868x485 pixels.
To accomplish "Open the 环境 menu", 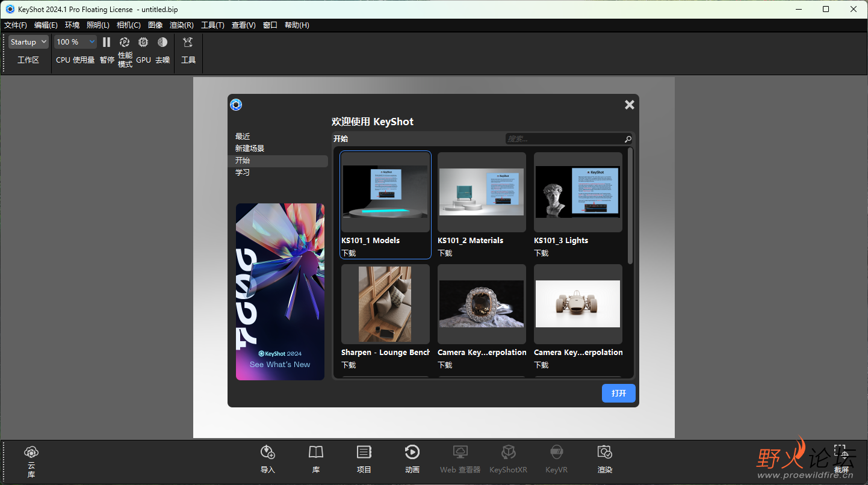I will [x=72, y=25].
